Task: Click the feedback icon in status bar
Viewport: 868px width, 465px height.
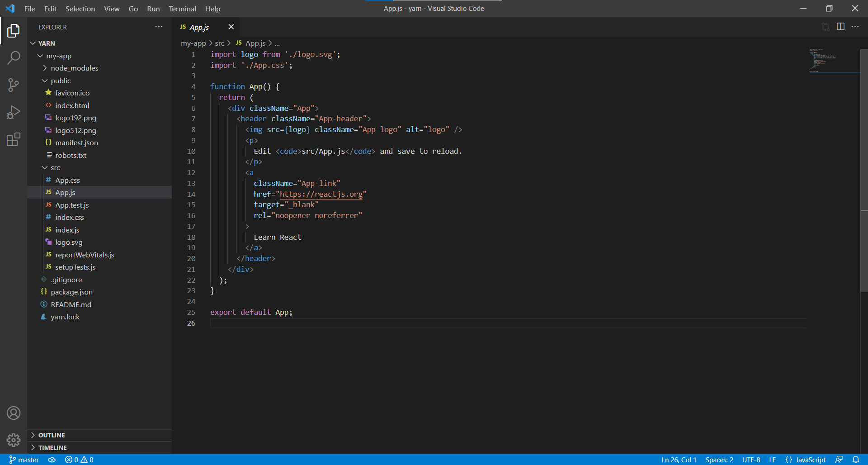Action: point(839,460)
